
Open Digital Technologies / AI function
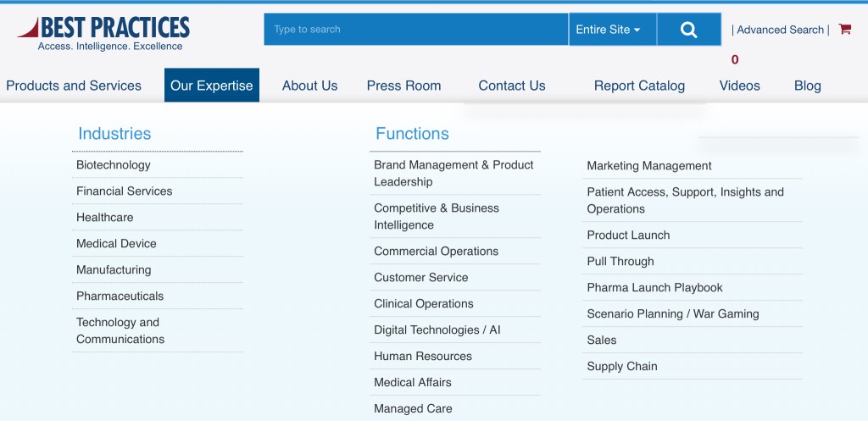point(437,330)
